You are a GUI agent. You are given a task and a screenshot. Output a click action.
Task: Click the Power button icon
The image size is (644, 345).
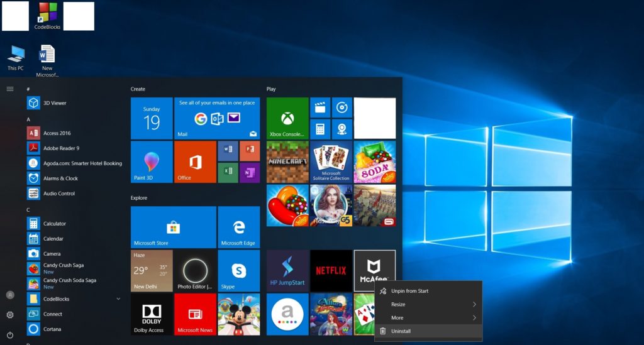[10, 335]
